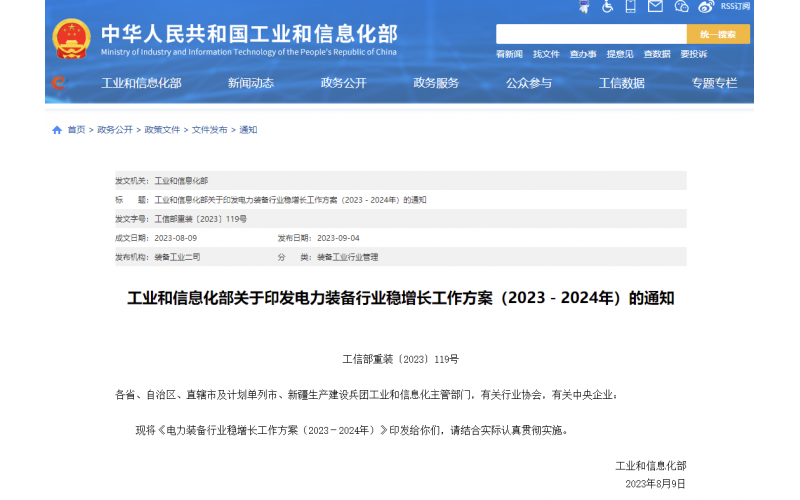Click the site title 中华人民共和国工业和信息化部

tap(249, 34)
